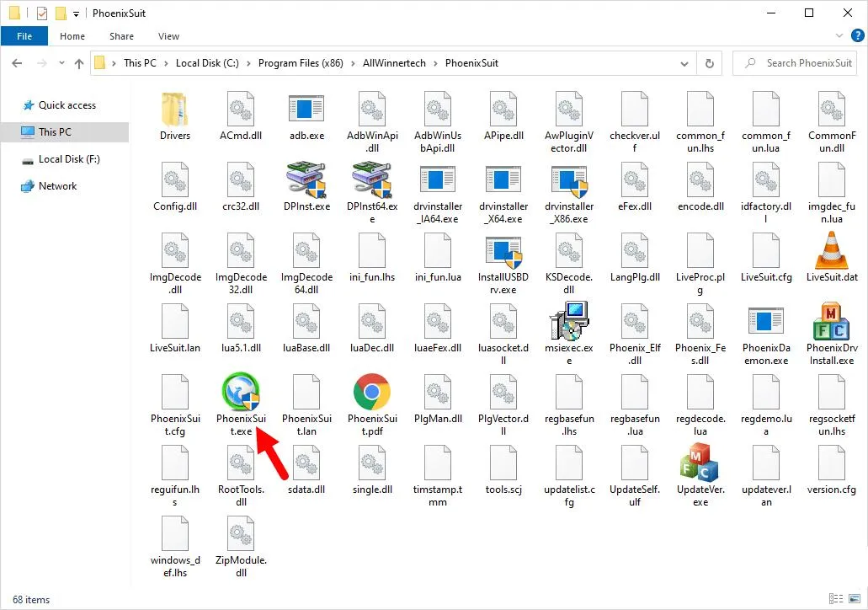The height and width of the screenshot is (610, 868).
Task: Select the LiveSuit.dat VLC cone icon
Action: (832, 250)
